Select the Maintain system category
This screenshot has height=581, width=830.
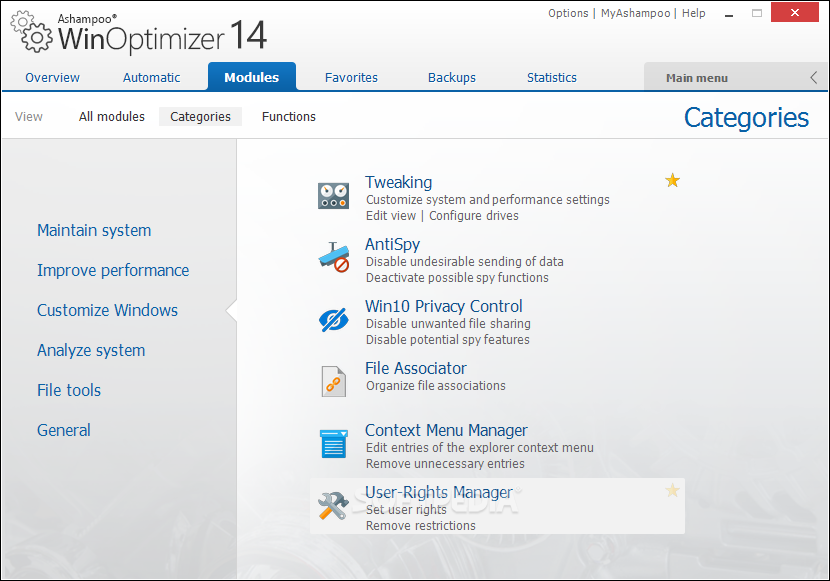[94, 230]
